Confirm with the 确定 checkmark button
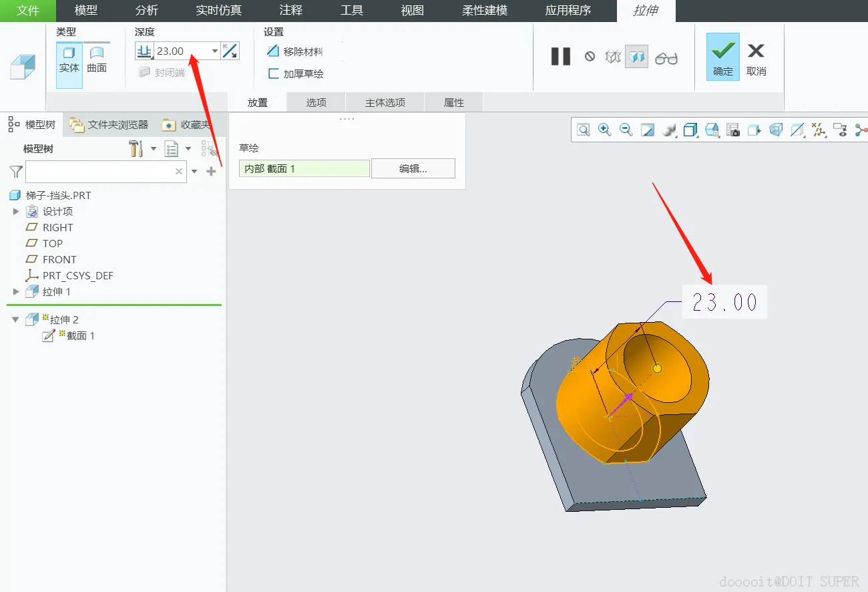868x592 pixels. point(723,57)
